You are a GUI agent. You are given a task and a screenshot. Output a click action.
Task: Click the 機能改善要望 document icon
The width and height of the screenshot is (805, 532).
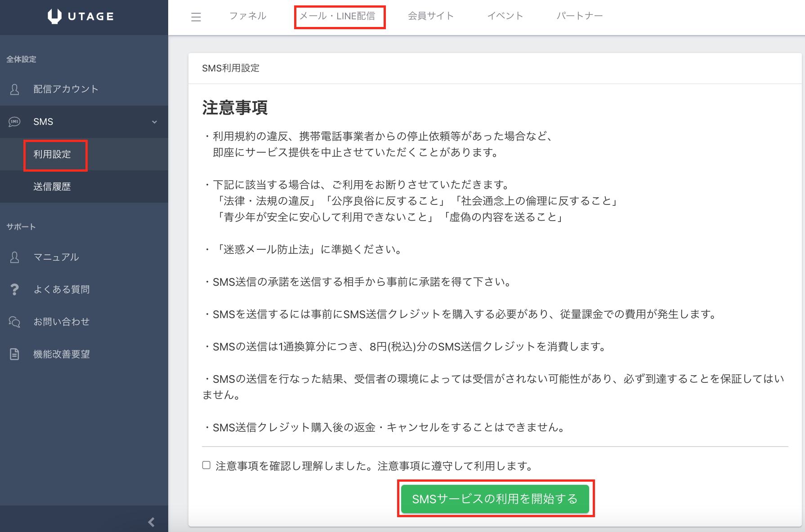coord(14,354)
